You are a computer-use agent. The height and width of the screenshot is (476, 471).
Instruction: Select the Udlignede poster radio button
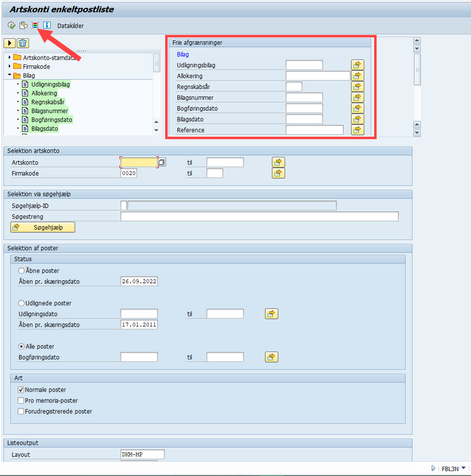(x=21, y=303)
